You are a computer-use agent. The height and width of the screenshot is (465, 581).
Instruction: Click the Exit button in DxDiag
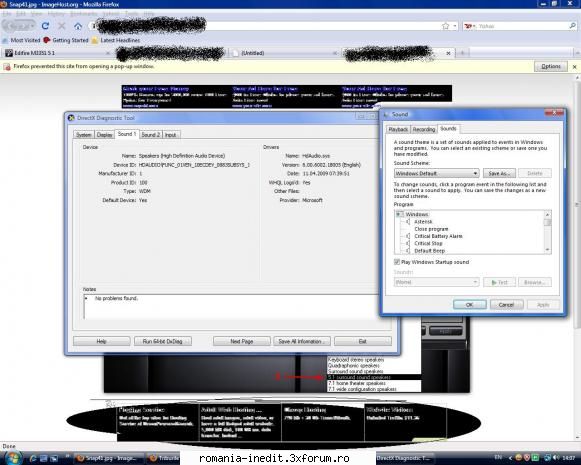coord(363,341)
